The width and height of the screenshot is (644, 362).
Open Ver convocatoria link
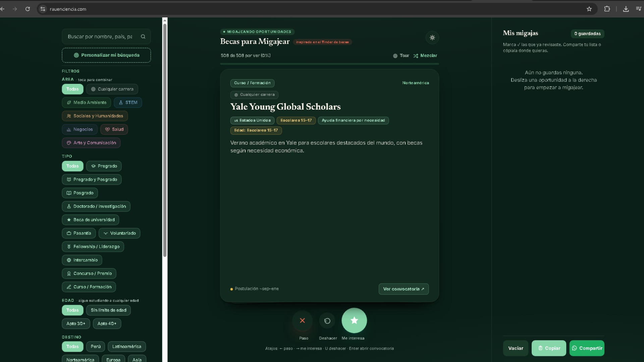point(404,289)
